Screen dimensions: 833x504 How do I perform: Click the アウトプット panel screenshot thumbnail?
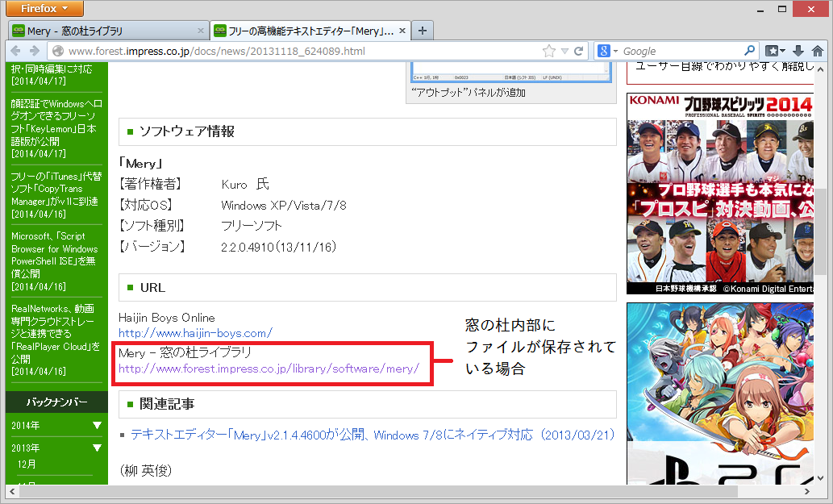click(510, 72)
